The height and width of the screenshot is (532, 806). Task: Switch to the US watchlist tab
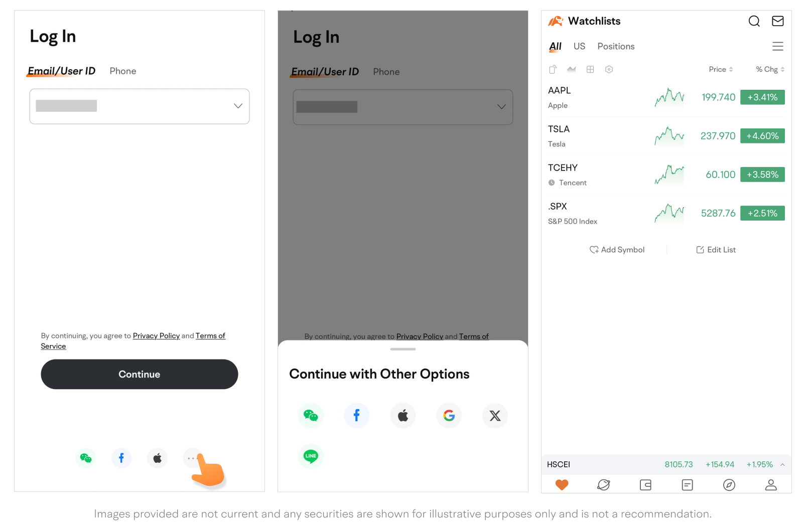point(579,47)
